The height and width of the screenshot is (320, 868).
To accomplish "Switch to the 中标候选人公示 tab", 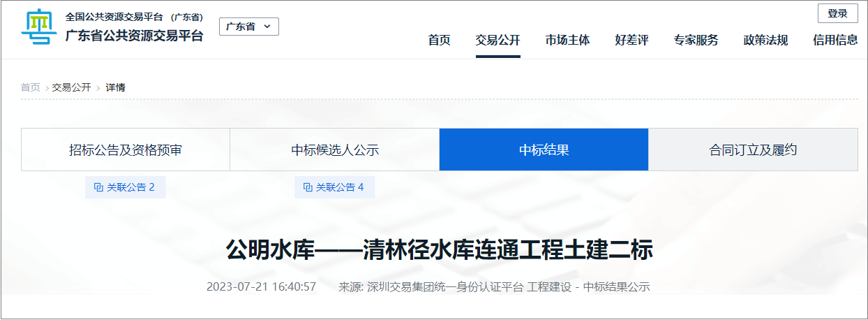I will [334, 150].
